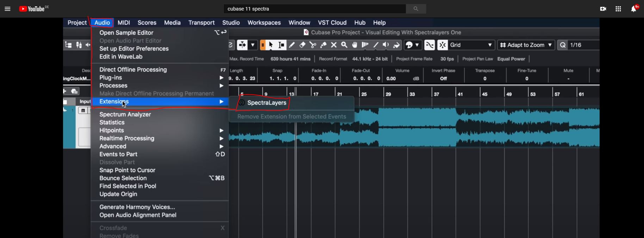Expand the Hitpoints submenu
The image size is (644, 238).
pos(160,130)
